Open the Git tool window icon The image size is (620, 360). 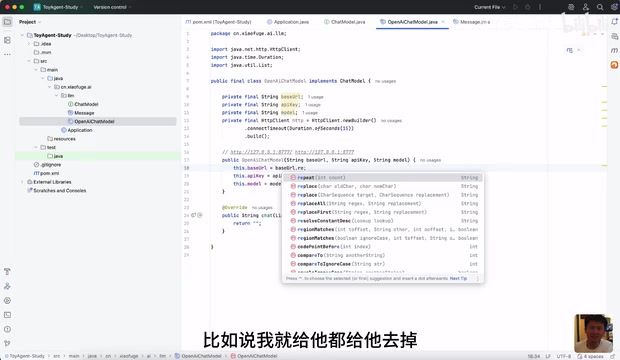tap(7, 343)
